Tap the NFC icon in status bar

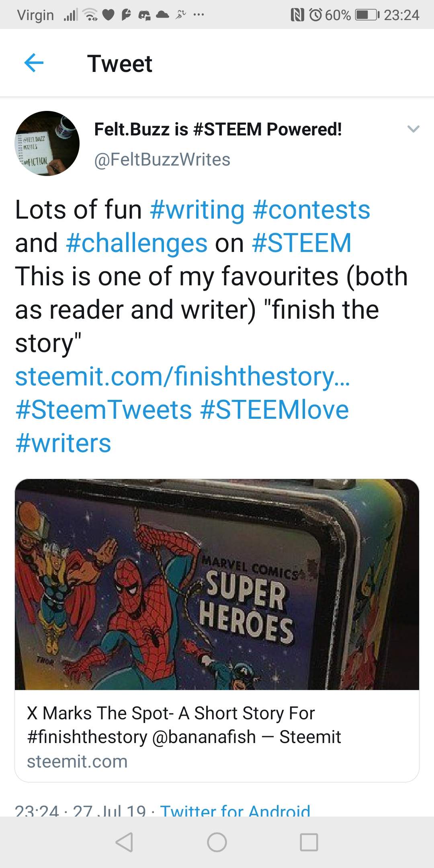(297, 15)
